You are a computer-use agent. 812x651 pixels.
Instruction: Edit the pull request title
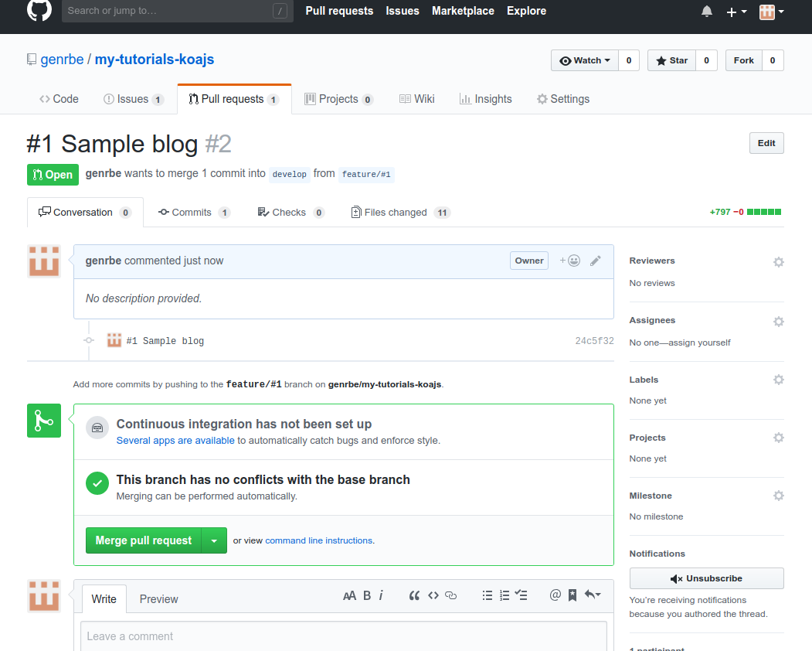pyautogui.click(x=766, y=143)
